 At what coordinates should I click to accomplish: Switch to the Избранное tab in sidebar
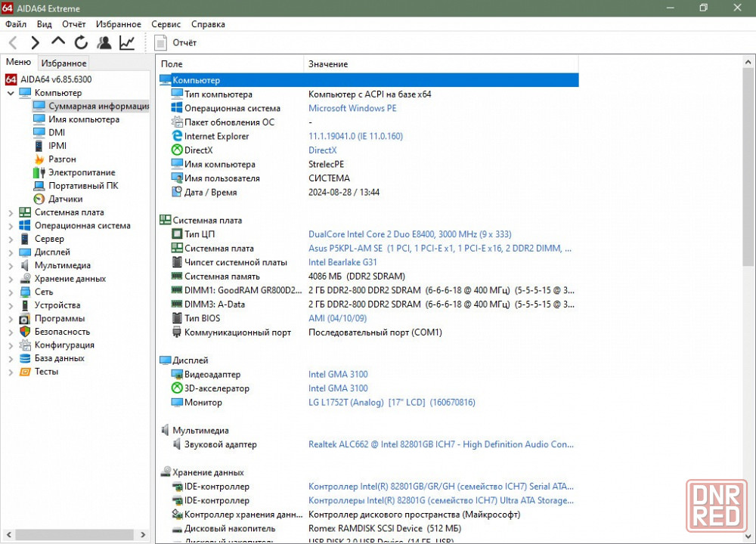click(x=64, y=63)
